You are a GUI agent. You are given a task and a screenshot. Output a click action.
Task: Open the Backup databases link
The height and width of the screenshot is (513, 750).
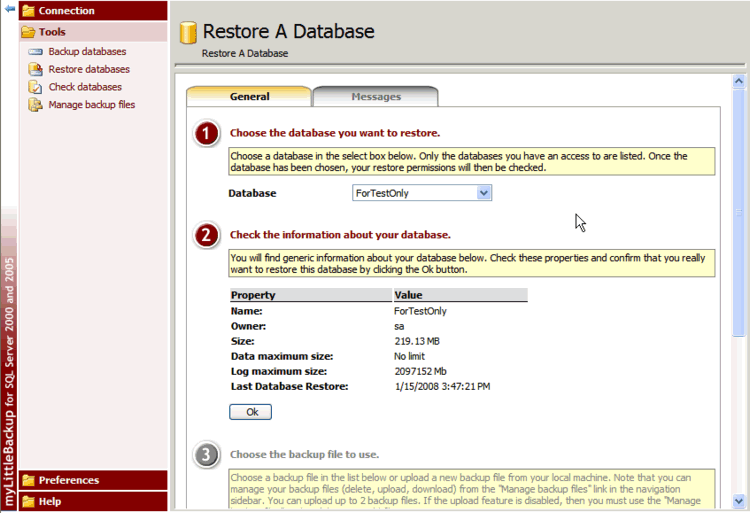[x=87, y=52]
